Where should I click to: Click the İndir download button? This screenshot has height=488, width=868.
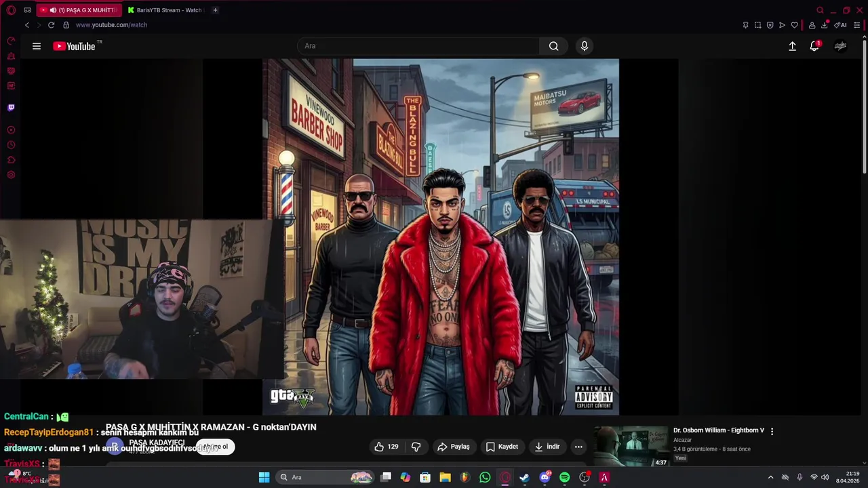click(547, 447)
